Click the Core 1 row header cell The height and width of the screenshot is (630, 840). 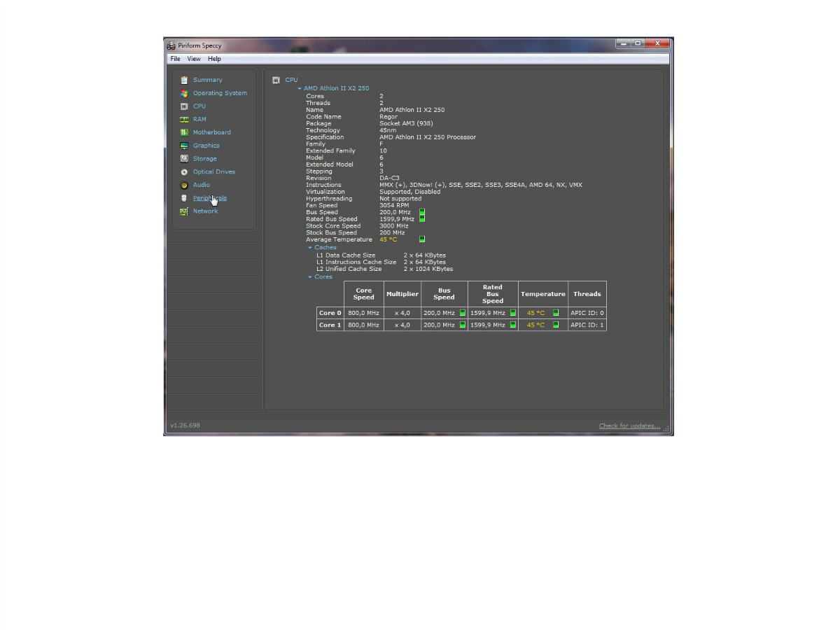[x=330, y=325]
